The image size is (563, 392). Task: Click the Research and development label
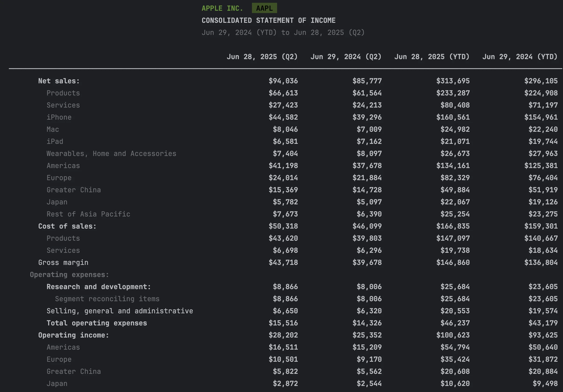click(99, 287)
